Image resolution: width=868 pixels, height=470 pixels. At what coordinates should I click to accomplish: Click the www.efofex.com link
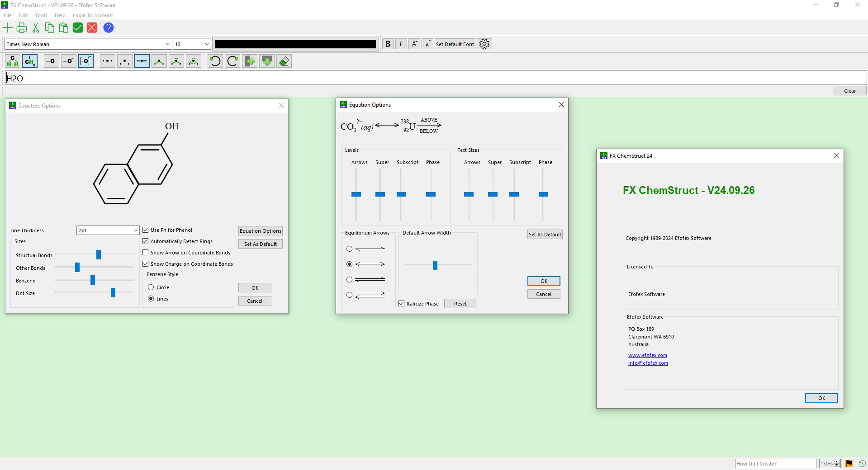[647, 355]
